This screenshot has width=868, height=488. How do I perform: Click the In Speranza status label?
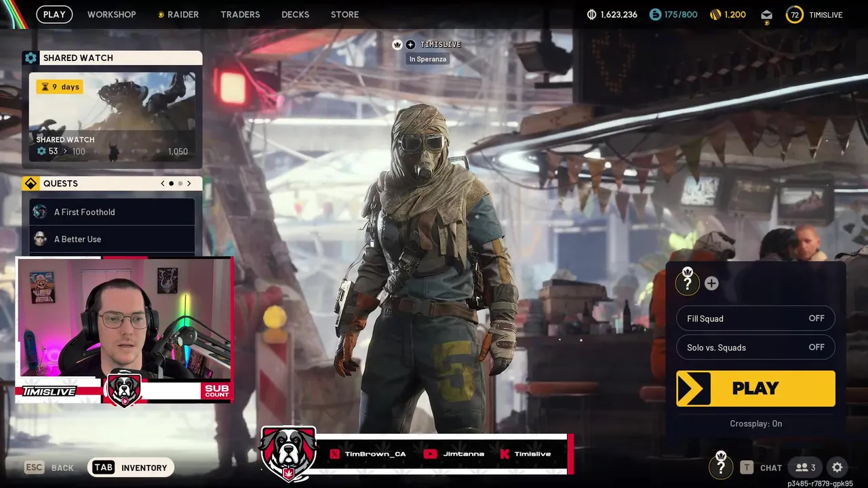click(x=428, y=59)
